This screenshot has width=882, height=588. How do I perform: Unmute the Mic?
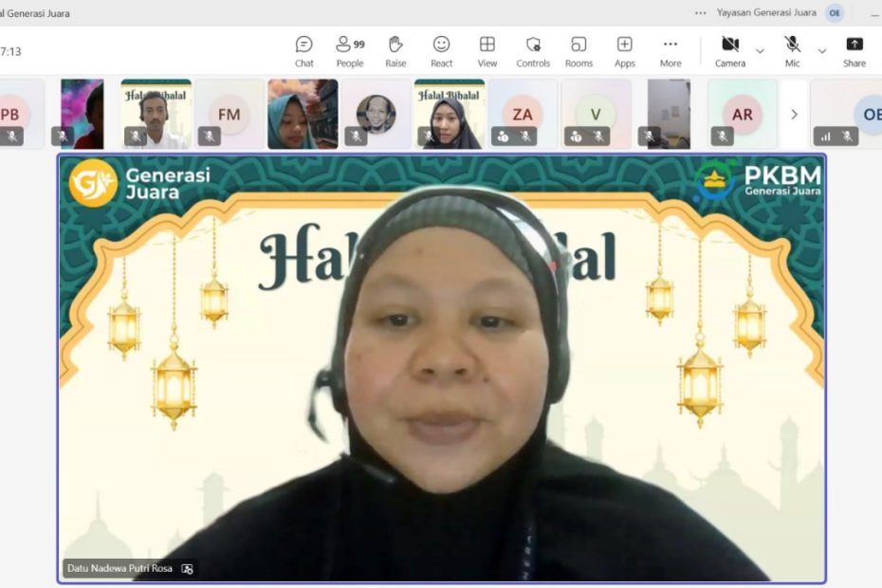coord(792,51)
